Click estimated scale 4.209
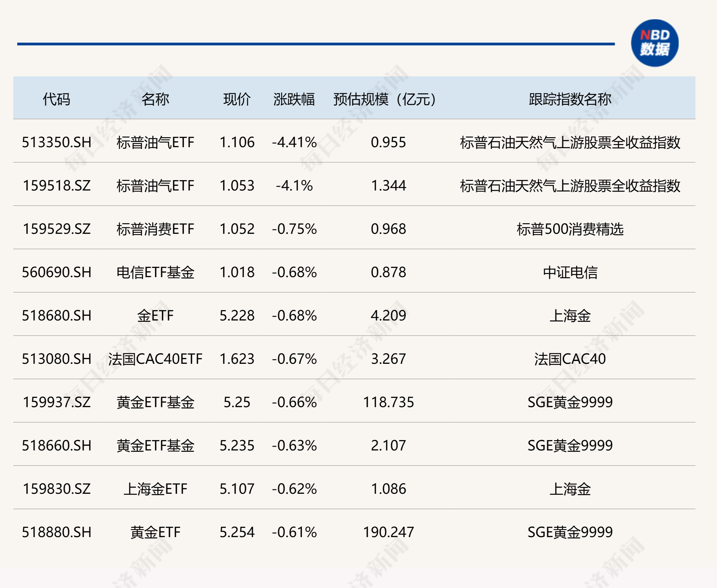The image size is (717, 588). click(388, 316)
